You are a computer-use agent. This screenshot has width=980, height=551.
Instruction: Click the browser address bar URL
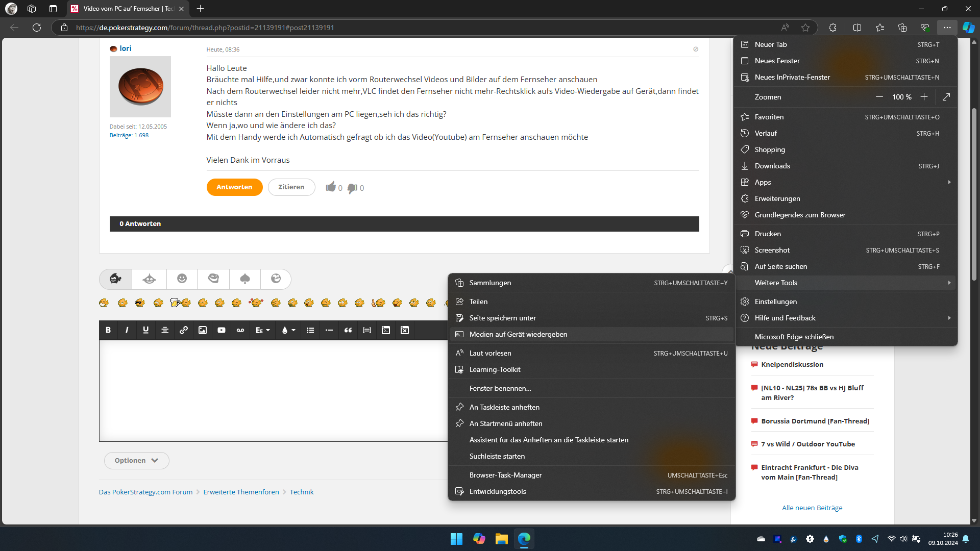(x=205, y=28)
